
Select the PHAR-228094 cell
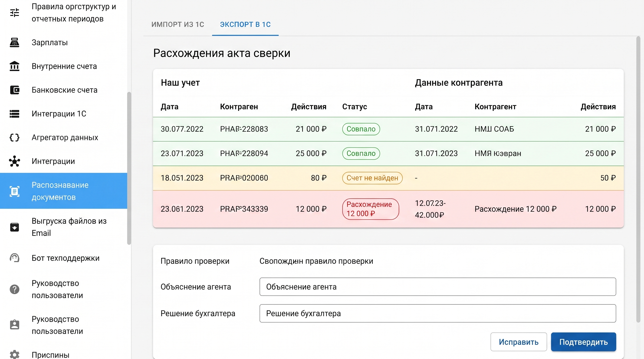click(x=244, y=153)
